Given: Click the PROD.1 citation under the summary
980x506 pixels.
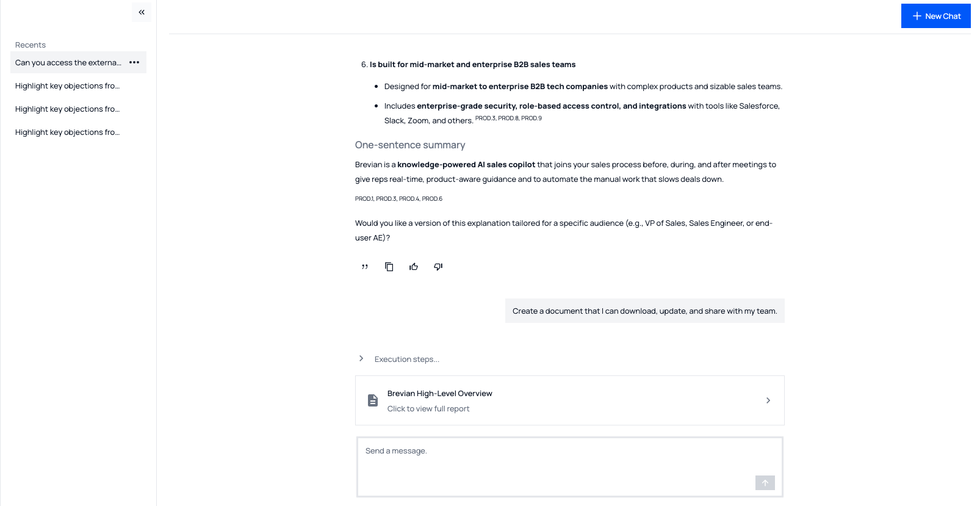Looking at the screenshot, I should click(364, 198).
